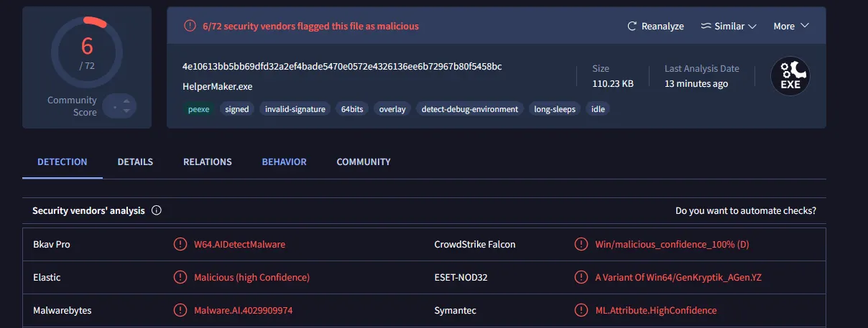Click 'Do you want to automate checks?' link
The height and width of the screenshot is (328, 868).
pyautogui.click(x=746, y=211)
